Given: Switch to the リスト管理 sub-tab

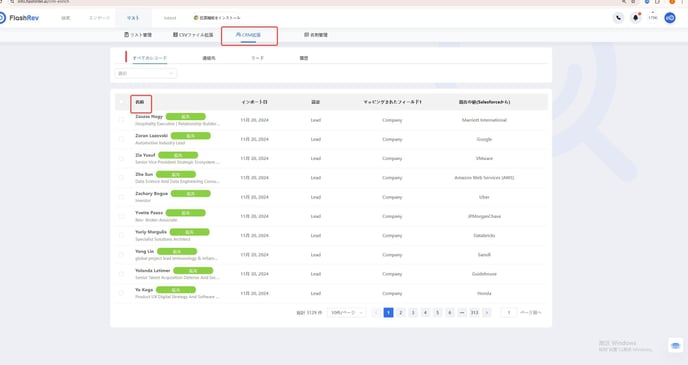Looking at the screenshot, I should 138,35.
